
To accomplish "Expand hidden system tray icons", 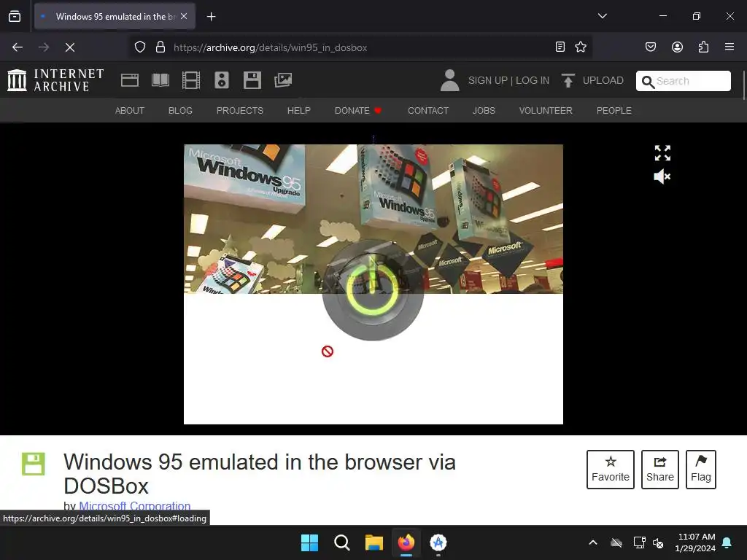I will [593, 542].
